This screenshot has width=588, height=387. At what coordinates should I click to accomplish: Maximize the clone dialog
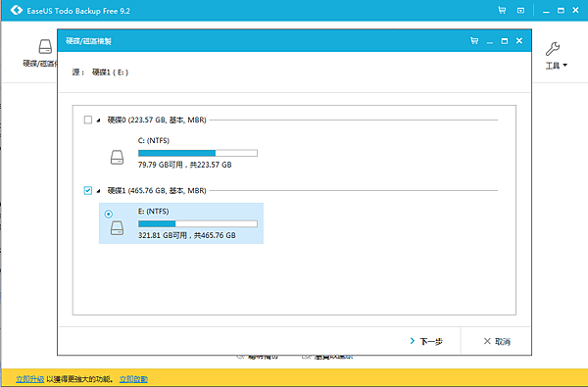505,41
